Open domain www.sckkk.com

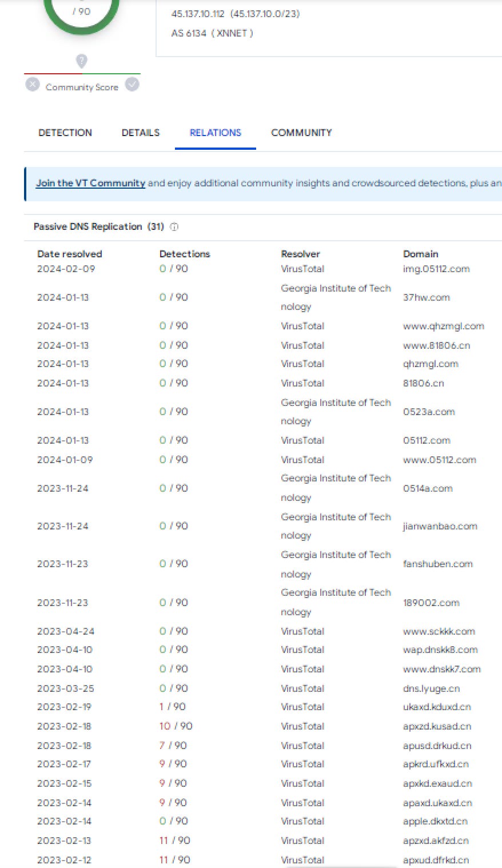pyautogui.click(x=439, y=631)
